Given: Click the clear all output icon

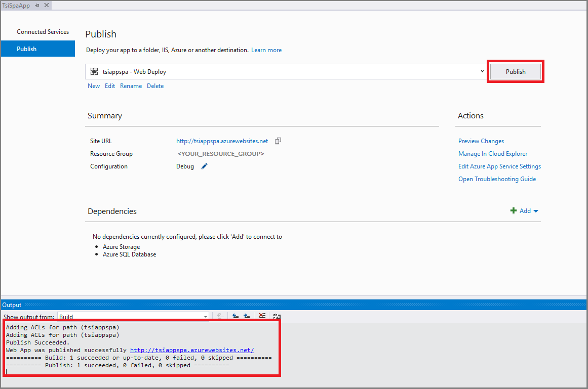Looking at the screenshot, I should (x=262, y=316).
